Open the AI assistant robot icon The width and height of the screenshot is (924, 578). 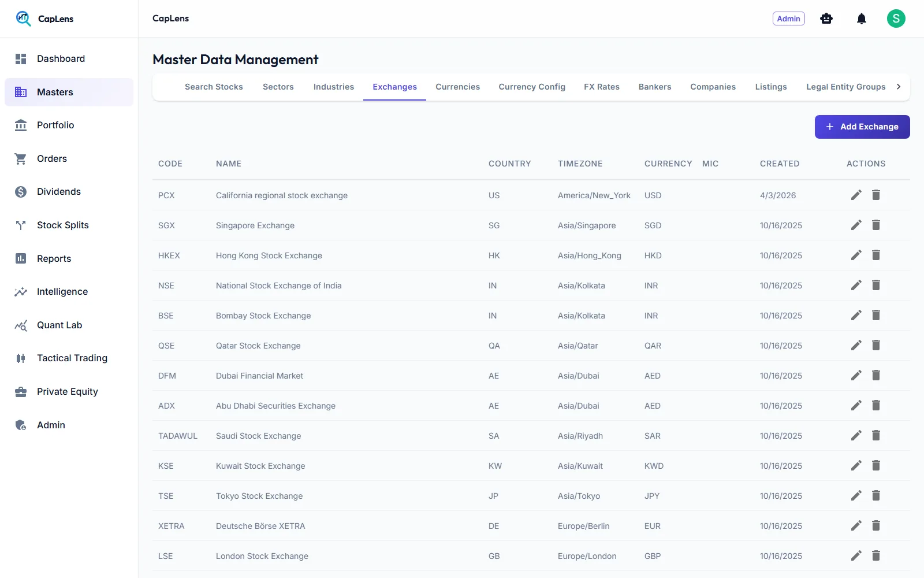(826, 19)
